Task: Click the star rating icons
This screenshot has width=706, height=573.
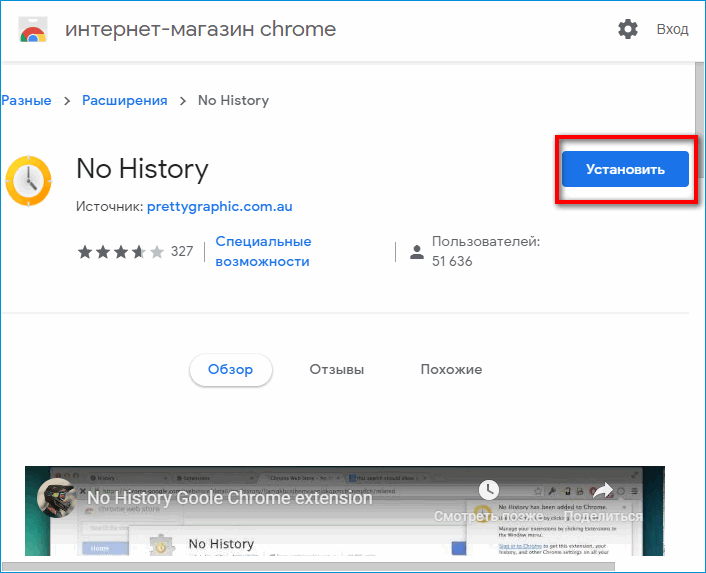Action: (121, 252)
